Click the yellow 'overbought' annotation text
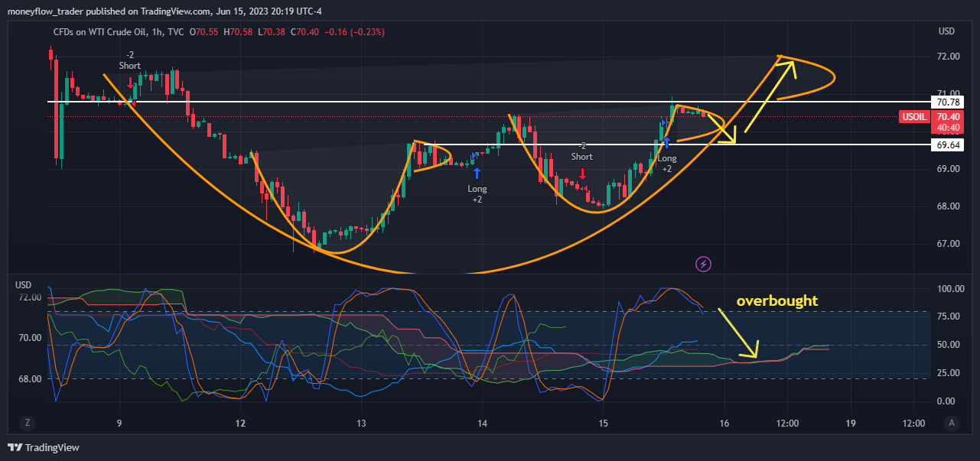Screen dimensions: 980x461 (777, 301)
